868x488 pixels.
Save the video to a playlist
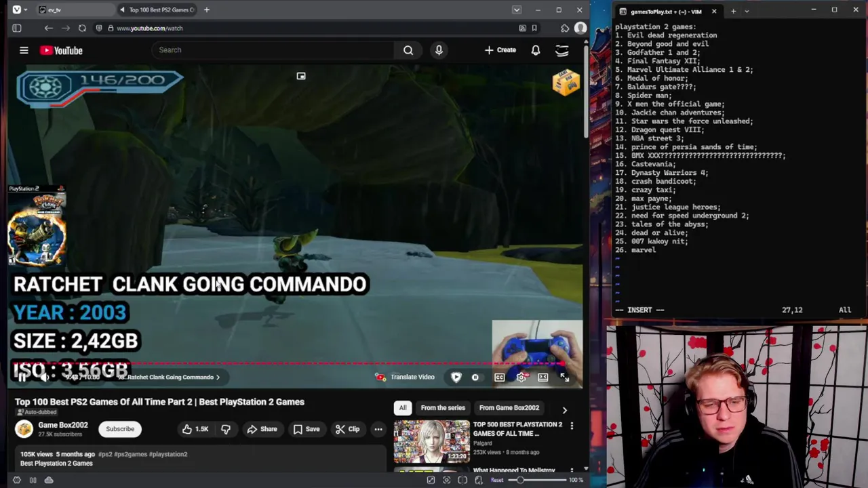coord(307,429)
